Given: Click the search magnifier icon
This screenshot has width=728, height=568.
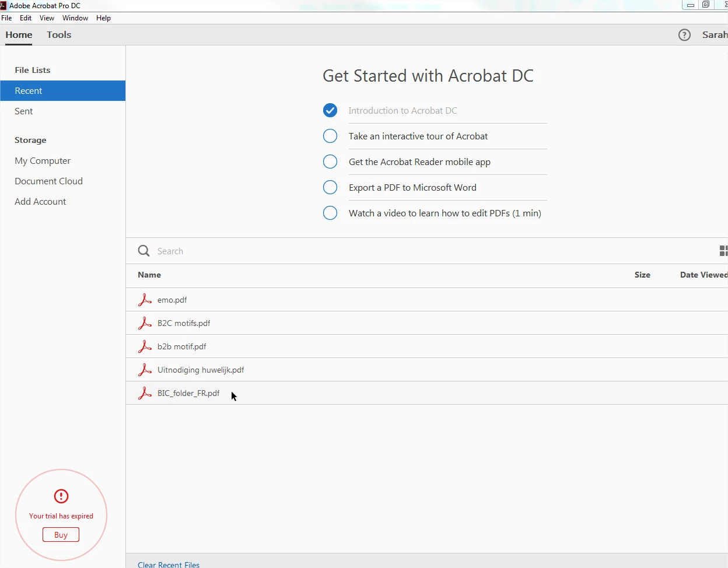Looking at the screenshot, I should coord(143,251).
